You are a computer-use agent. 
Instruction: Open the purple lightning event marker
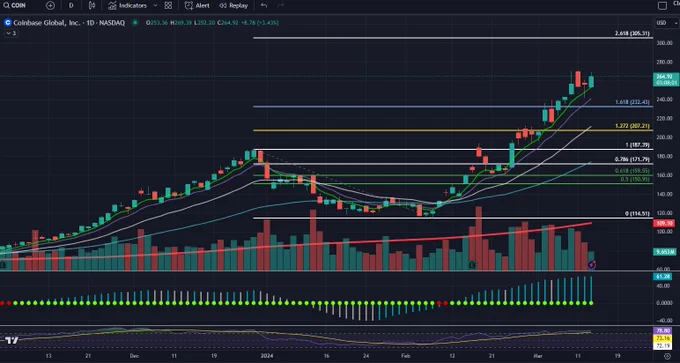(x=591, y=265)
